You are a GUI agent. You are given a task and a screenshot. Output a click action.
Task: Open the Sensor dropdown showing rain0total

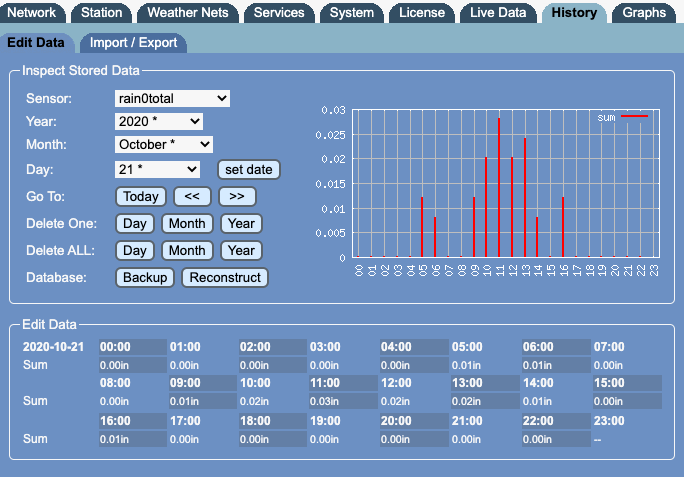[x=173, y=98]
